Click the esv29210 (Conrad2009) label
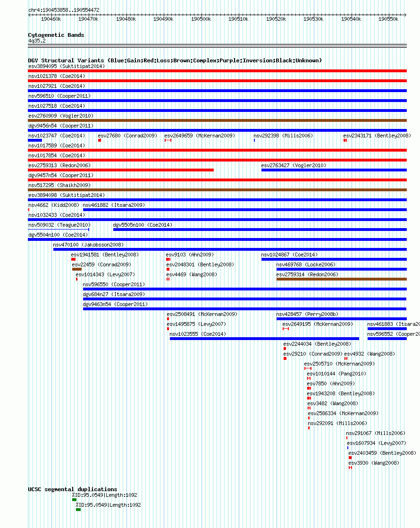Image resolution: width=420 pixels, height=528 pixels. [x=313, y=354]
